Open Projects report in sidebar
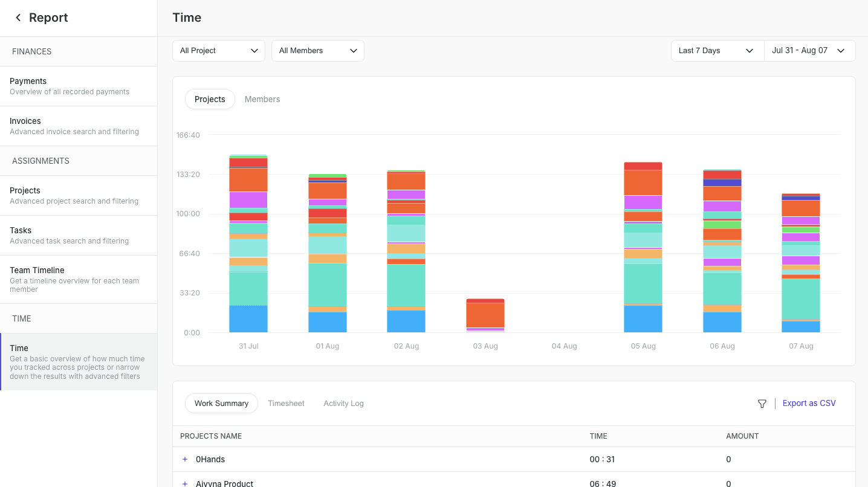 point(79,195)
